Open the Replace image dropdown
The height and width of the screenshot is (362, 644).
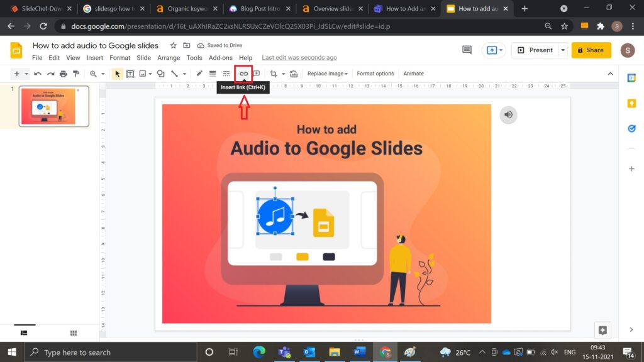[327, 74]
